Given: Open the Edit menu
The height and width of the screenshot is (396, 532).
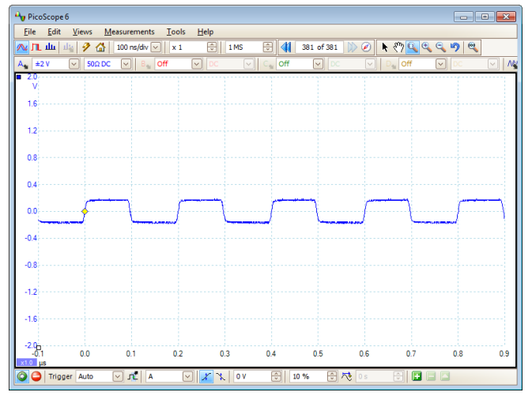Looking at the screenshot, I should coord(54,32).
